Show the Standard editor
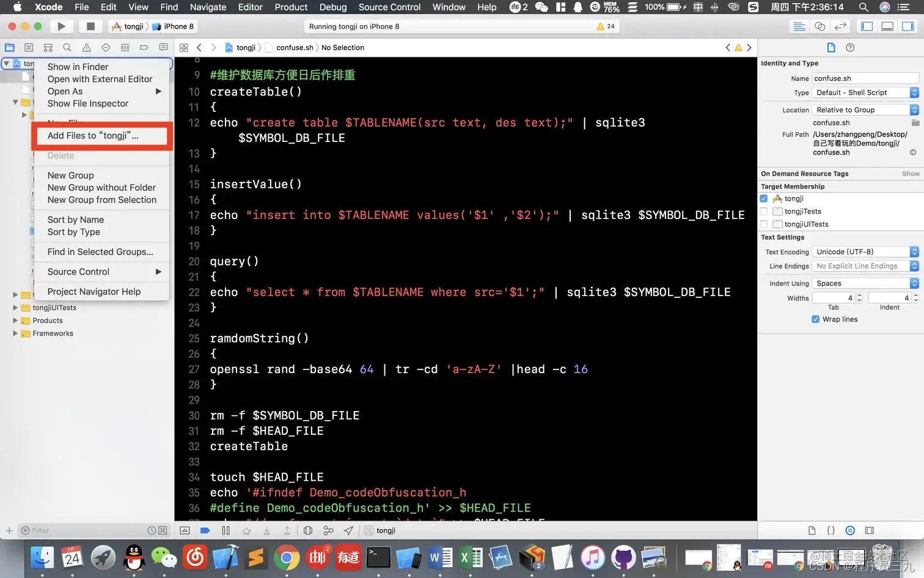924x578 pixels. click(x=799, y=26)
